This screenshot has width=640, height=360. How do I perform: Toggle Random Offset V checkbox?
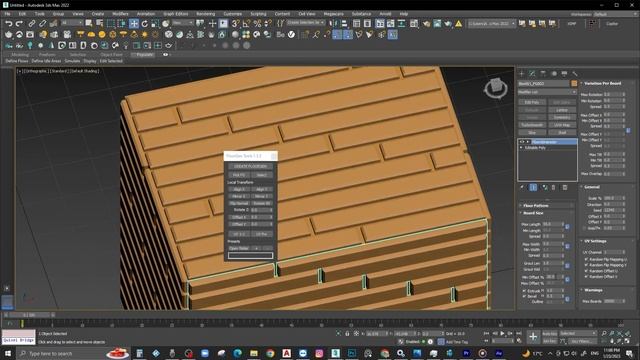pyautogui.click(x=587, y=276)
